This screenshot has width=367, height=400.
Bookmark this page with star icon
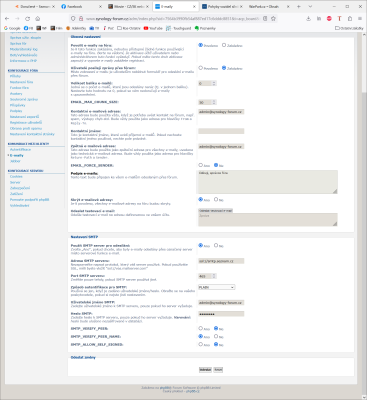[x=273, y=19]
